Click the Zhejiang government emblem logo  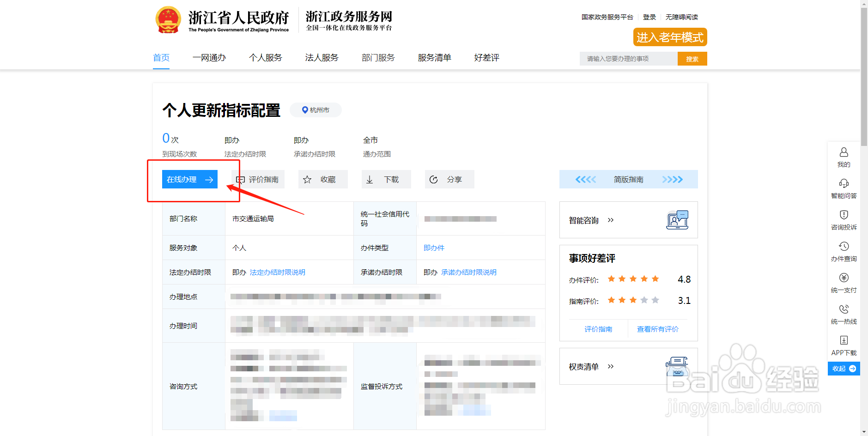(168, 20)
